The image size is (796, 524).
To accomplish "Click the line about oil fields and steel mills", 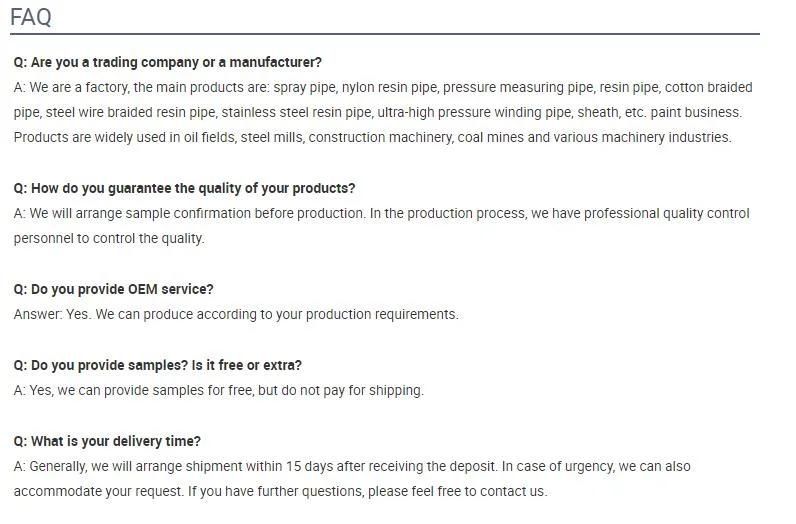I will pyautogui.click(x=373, y=138).
